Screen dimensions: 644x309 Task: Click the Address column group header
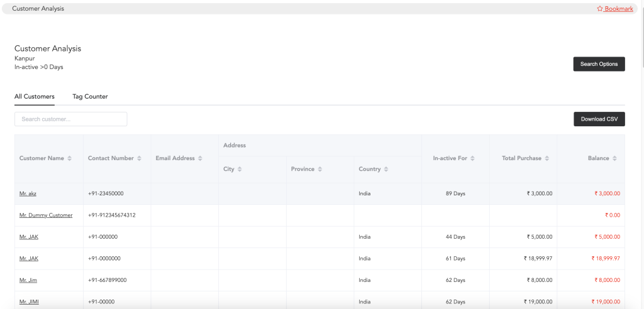point(320,146)
